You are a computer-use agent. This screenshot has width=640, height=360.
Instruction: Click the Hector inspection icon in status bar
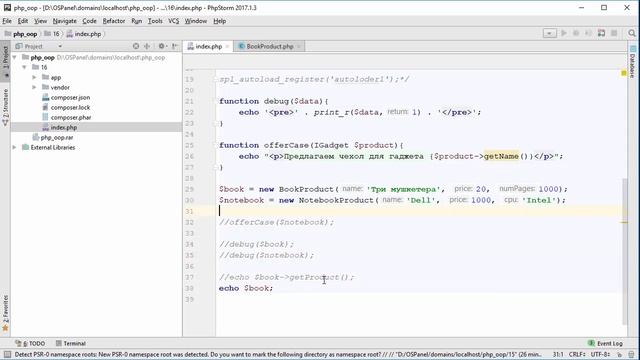click(x=631, y=354)
